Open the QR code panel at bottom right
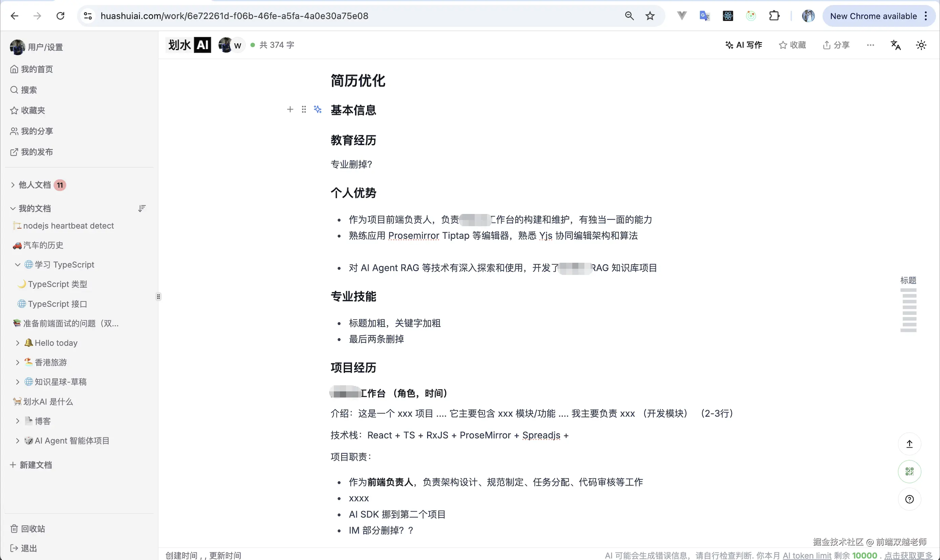This screenshot has width=940, height=560. 910,471
